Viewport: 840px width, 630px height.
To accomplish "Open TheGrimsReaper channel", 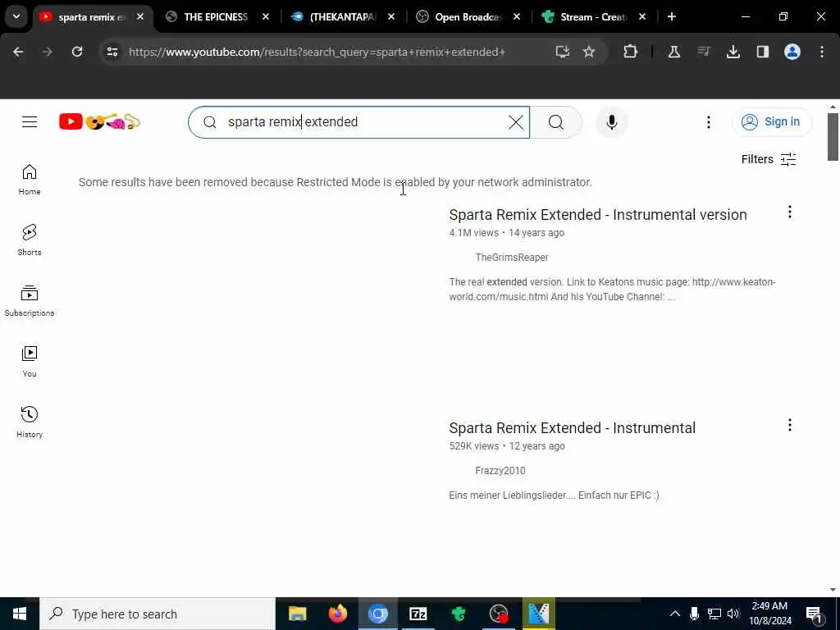I will 512,258.
